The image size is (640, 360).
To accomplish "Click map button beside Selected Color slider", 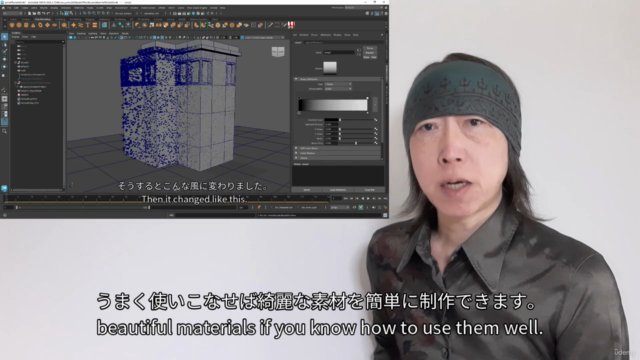I will pyautogui.click(x=376, y=120).
